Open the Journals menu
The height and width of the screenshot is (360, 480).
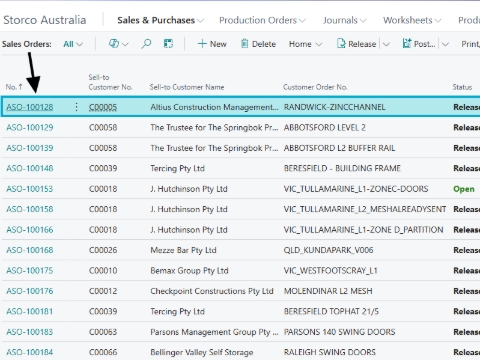344,20
